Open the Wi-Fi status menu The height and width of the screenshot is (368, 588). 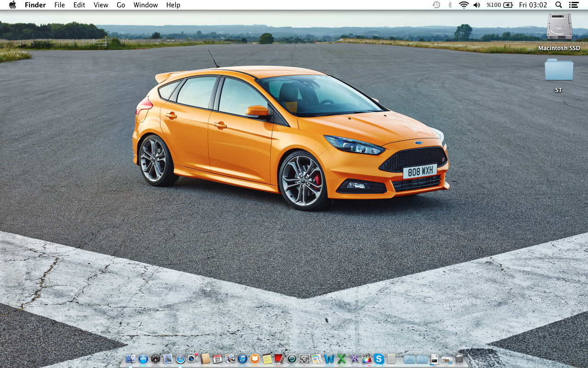[x=464, y=5]
